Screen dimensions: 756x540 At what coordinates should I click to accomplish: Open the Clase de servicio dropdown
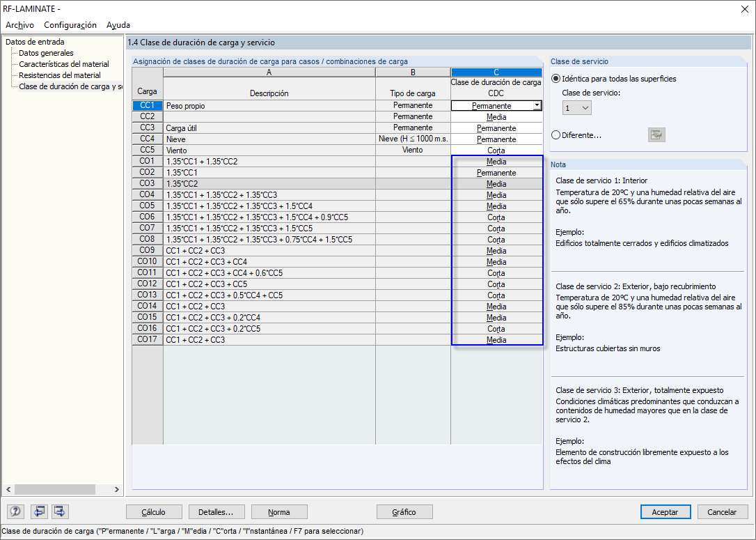pyautogui.click(x=576, y=107)
